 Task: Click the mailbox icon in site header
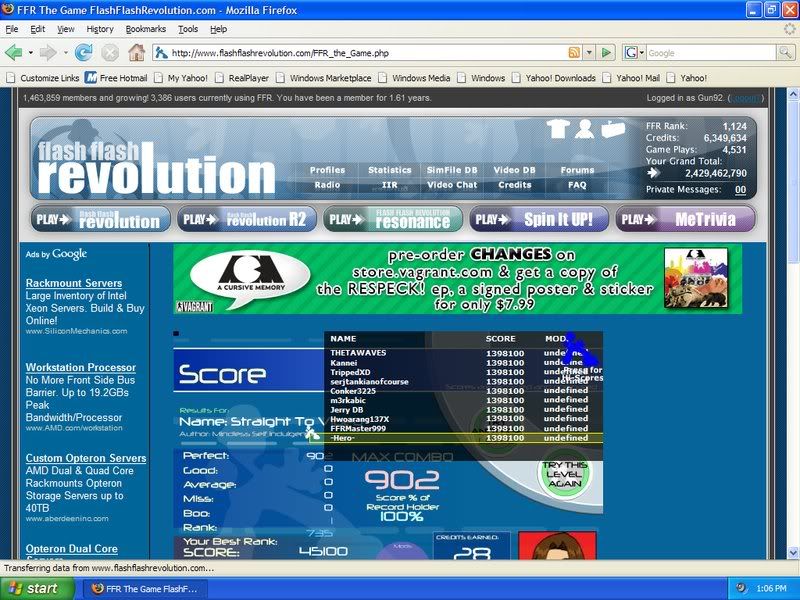611,129
